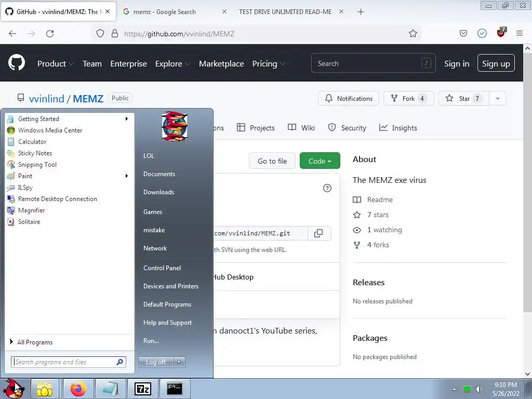This screenshot has height=399, width=532.
Task: Click the help question mark icon
Action: [327, 188]
